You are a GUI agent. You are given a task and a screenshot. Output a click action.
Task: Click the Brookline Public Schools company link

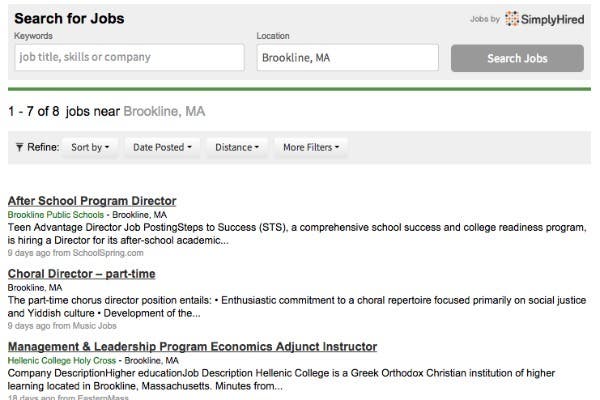coord(55,215)
